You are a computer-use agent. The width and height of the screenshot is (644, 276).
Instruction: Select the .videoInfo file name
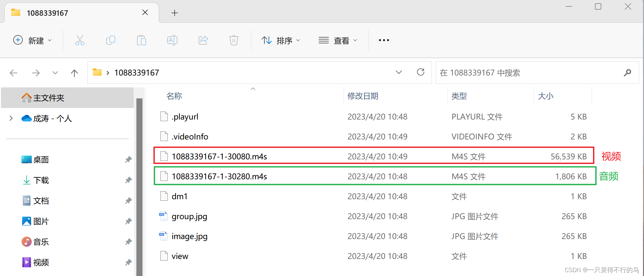click(x=190, y=137)
